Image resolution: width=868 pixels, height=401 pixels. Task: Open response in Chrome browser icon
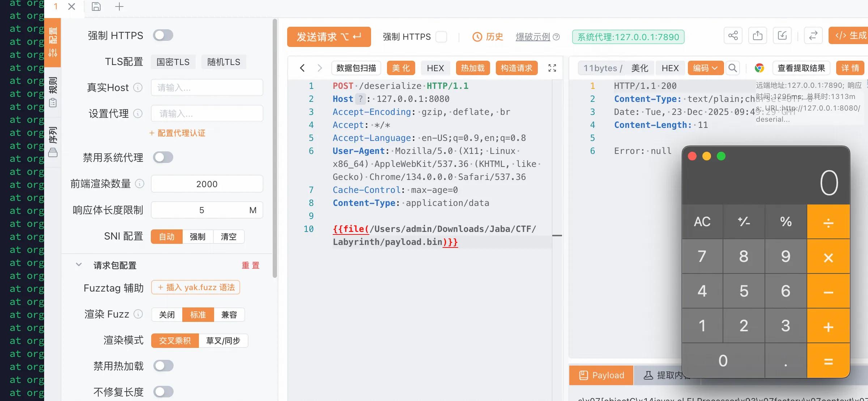[x=759, y=68]
